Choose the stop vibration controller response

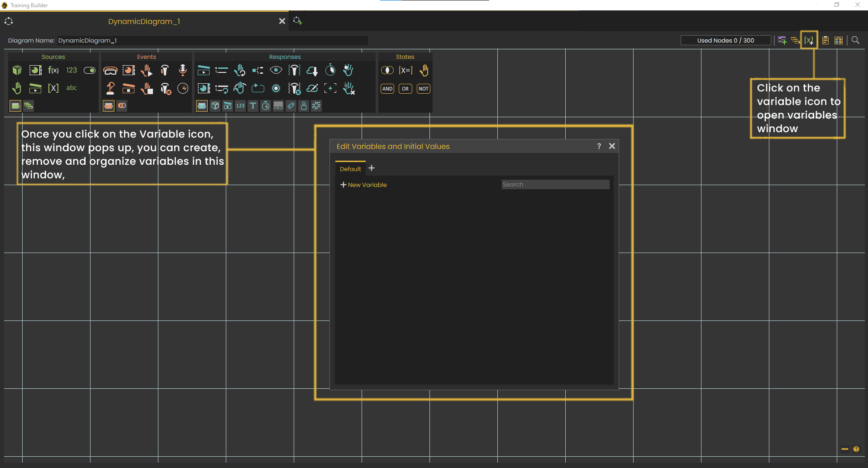pyautogui.click(x=294, y=88)
